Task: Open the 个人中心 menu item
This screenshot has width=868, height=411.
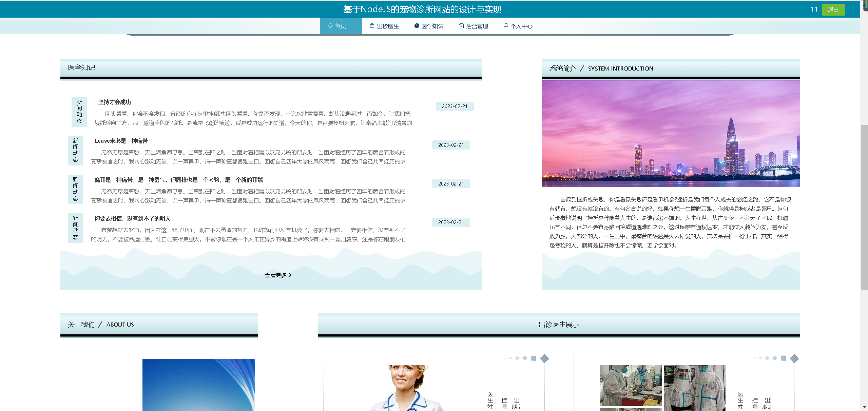Action: pyautogui.click(x=518, y=26)
